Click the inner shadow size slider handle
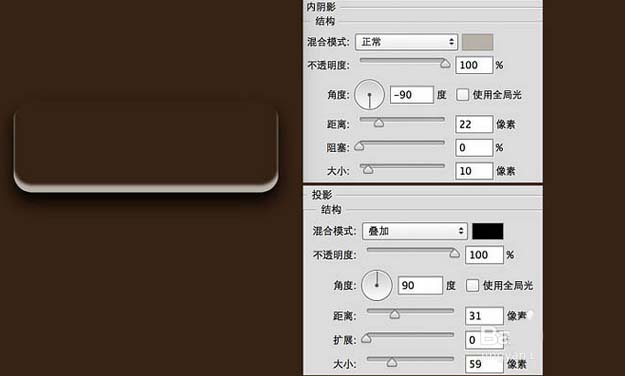 [368, 170]
